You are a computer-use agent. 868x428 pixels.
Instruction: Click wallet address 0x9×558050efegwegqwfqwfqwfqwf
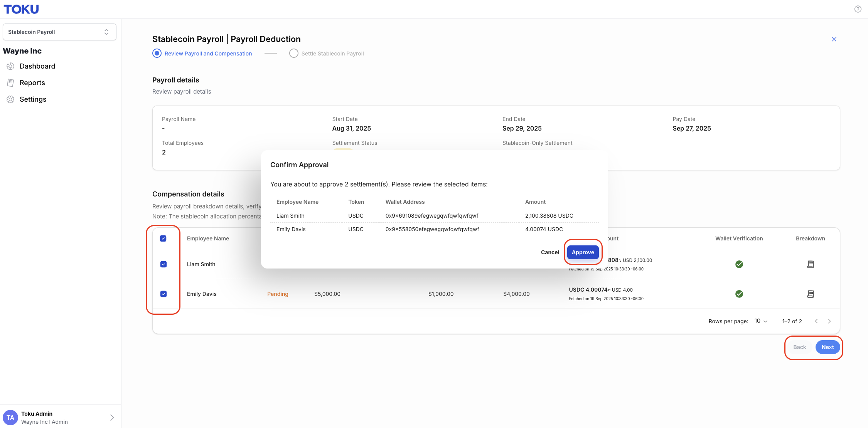[x=432, y=229]
